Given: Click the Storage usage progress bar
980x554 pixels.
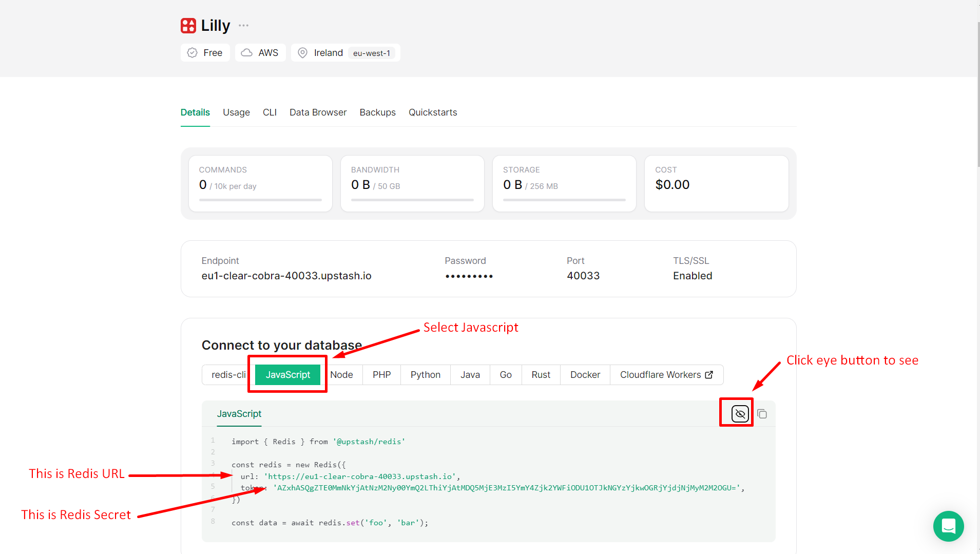Looking at the screenshot, I should click(x=564, y=200).
